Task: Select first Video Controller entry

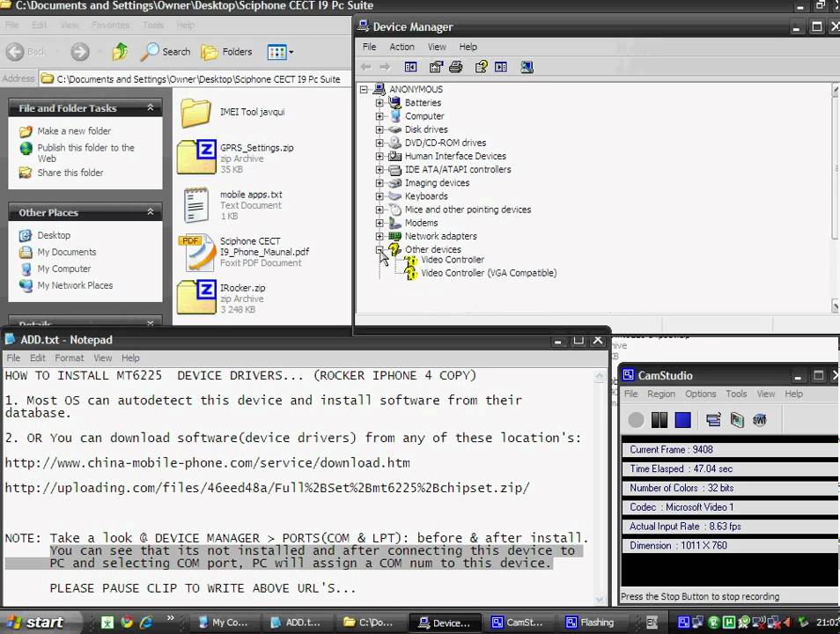Action: [453, 260]
